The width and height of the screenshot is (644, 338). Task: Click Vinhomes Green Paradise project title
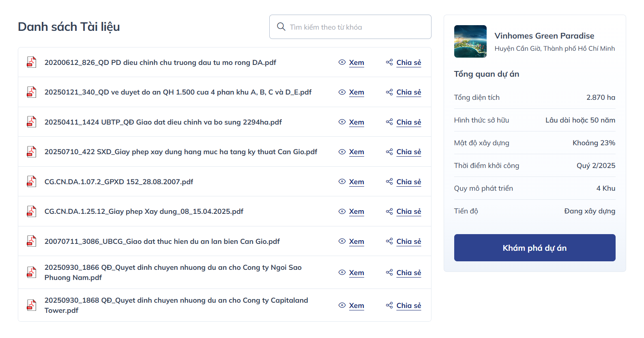point(544,36)
